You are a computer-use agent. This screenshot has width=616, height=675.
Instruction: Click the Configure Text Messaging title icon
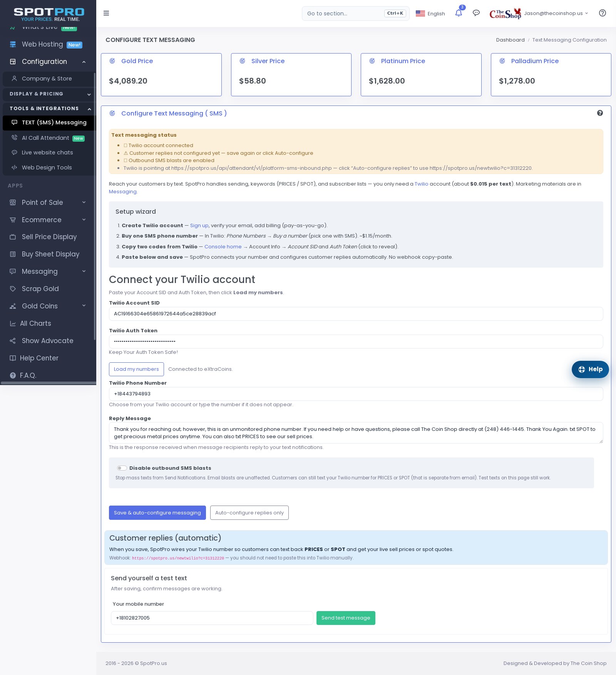click(112, 113)
